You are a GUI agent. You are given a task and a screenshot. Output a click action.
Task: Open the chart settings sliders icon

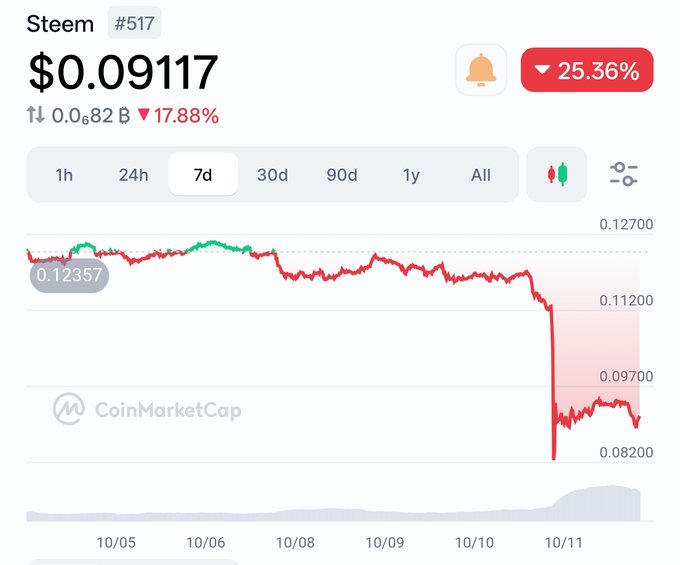[624, 175]
